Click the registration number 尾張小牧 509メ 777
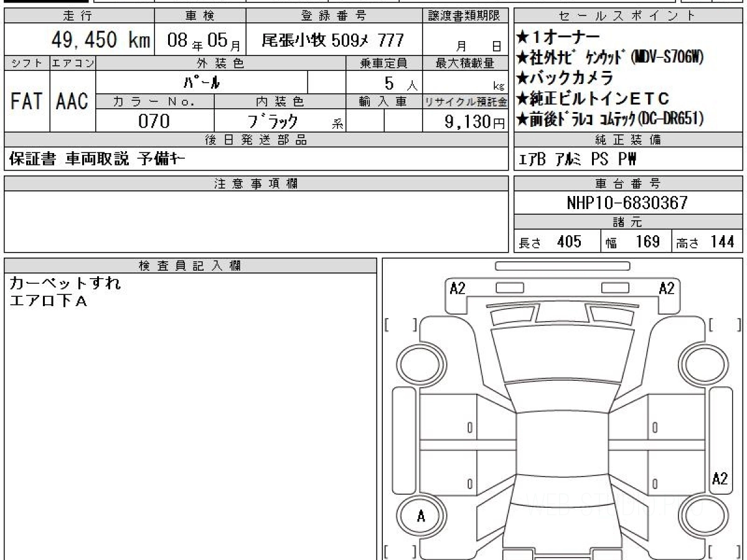The image size is (747, 560). (x=333, y=42)
